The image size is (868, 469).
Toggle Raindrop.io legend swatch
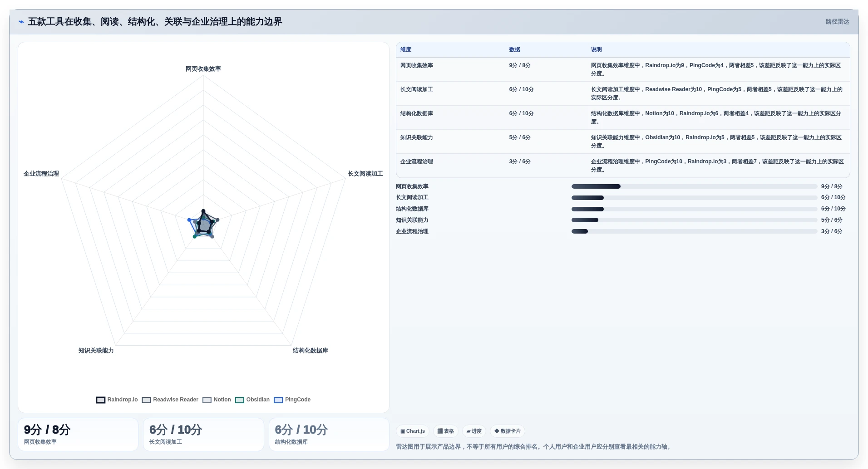(101, 400)
